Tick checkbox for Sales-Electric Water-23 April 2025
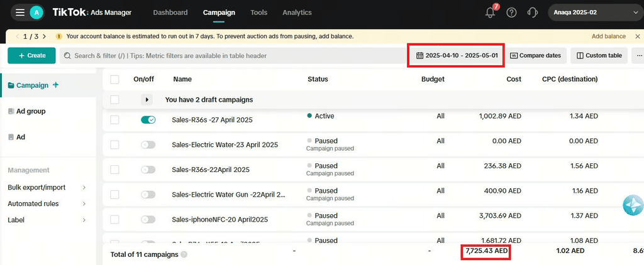Viewport: 644px width, 265px height. pyautogui.click(x=114, y=144)
